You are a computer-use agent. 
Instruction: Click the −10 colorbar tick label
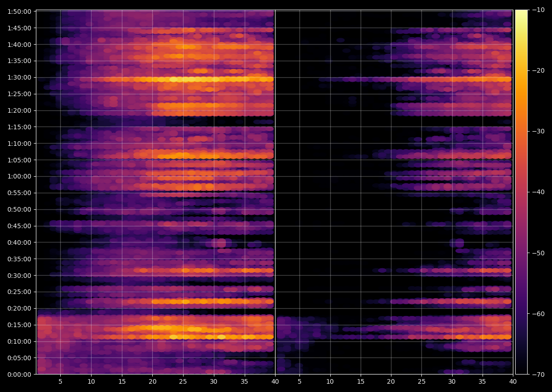point(538,10)
